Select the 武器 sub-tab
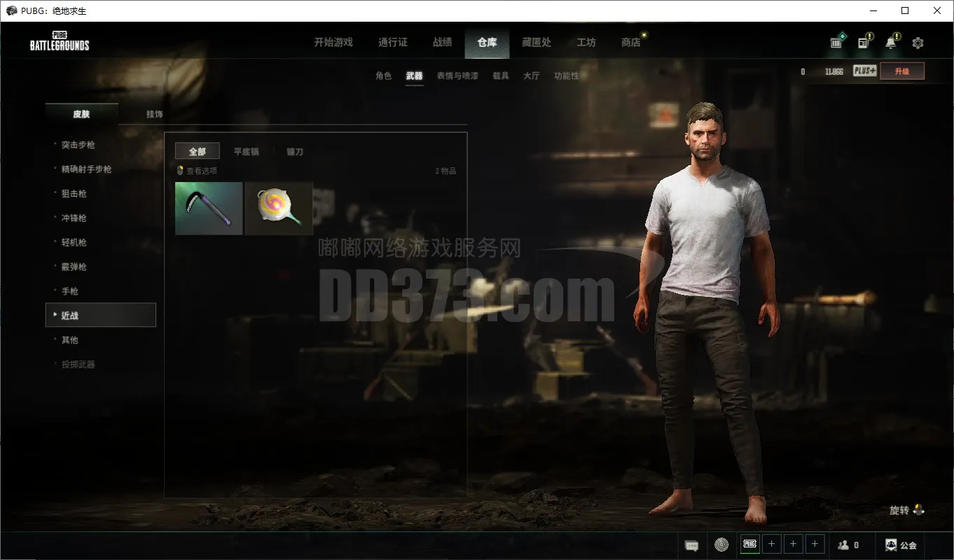Image resolution: width=954 pixels, height=560 pixels. [x=415, y=76]
